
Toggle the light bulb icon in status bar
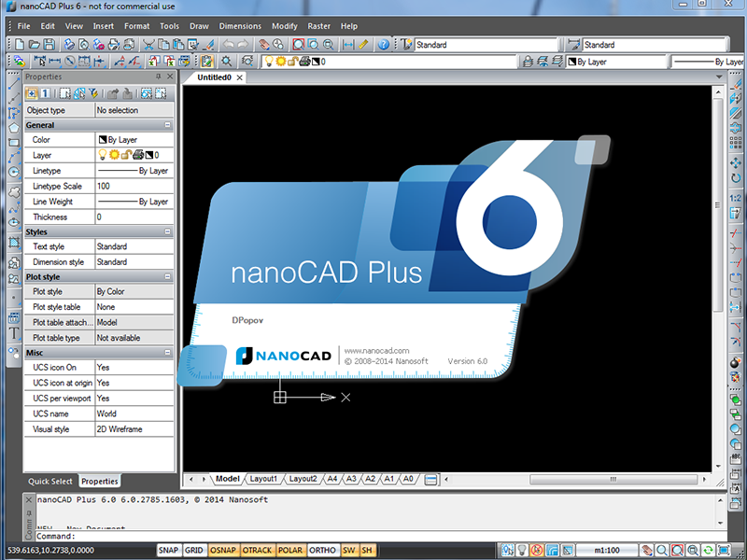pyautogui.click(x=522, y=551)
